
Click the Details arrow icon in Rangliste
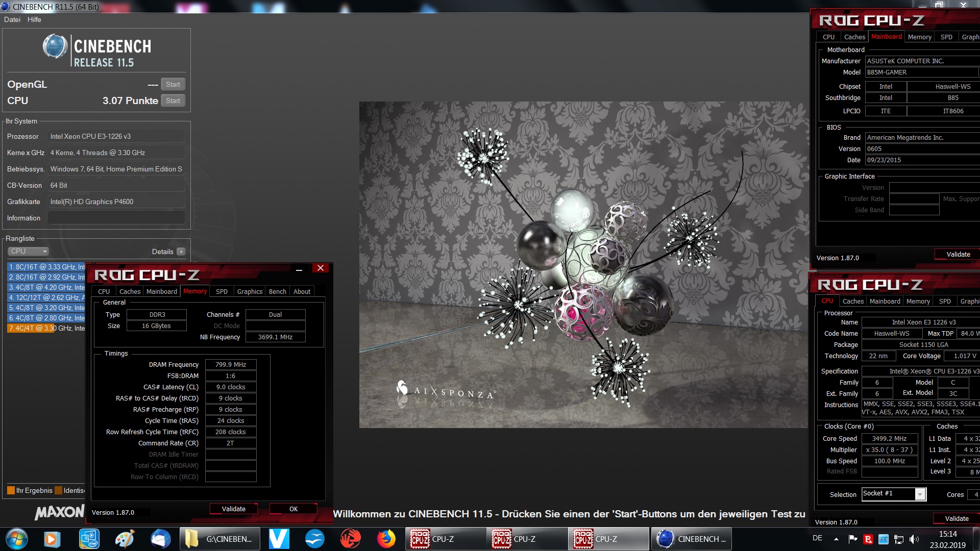click(181, 252)
